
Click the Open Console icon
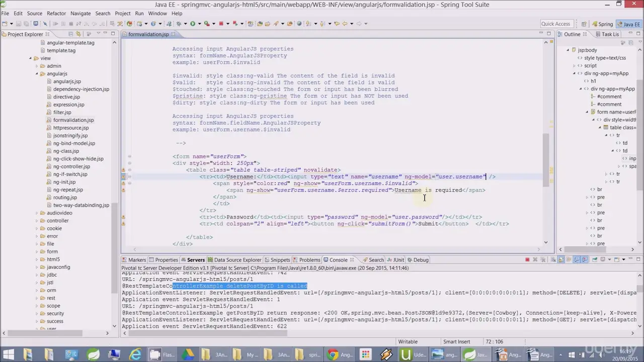(617, 259)
